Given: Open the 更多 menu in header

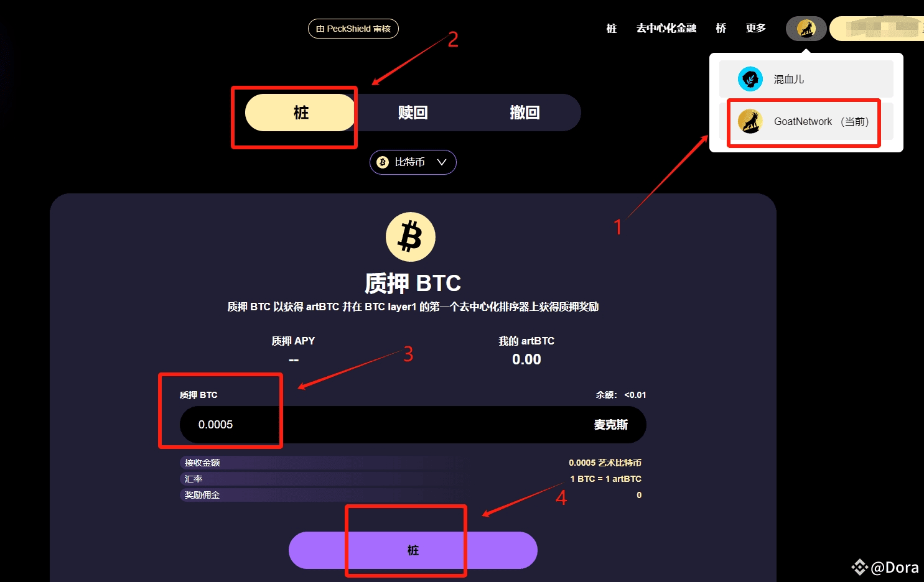Looking at the screenshot, I should [755, 28].
